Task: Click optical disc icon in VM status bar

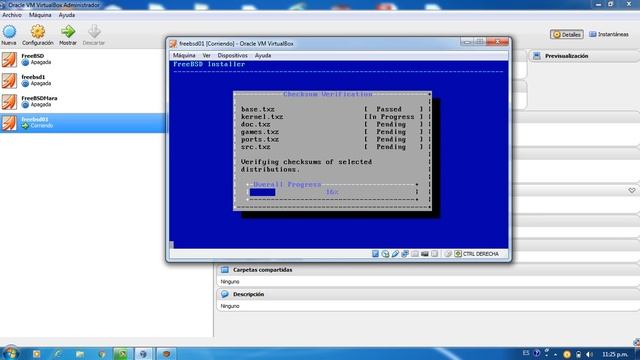Action: pos(385,254)
